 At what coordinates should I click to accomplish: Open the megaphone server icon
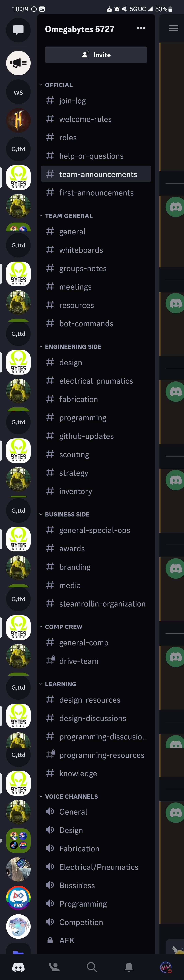coord(18,63)
